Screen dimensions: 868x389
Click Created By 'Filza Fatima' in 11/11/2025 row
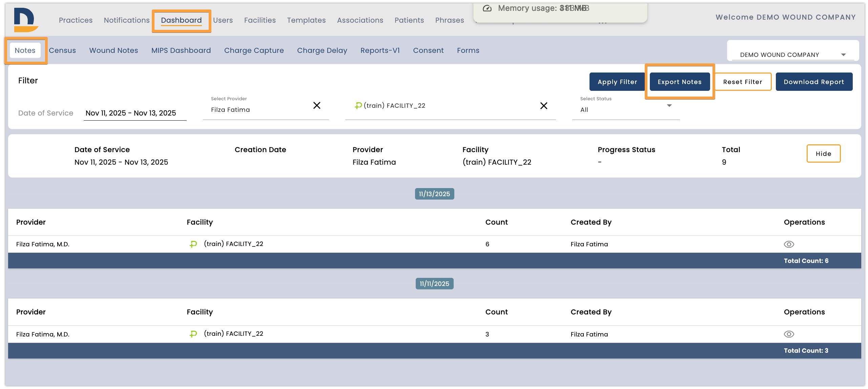[x=589, y=334]
